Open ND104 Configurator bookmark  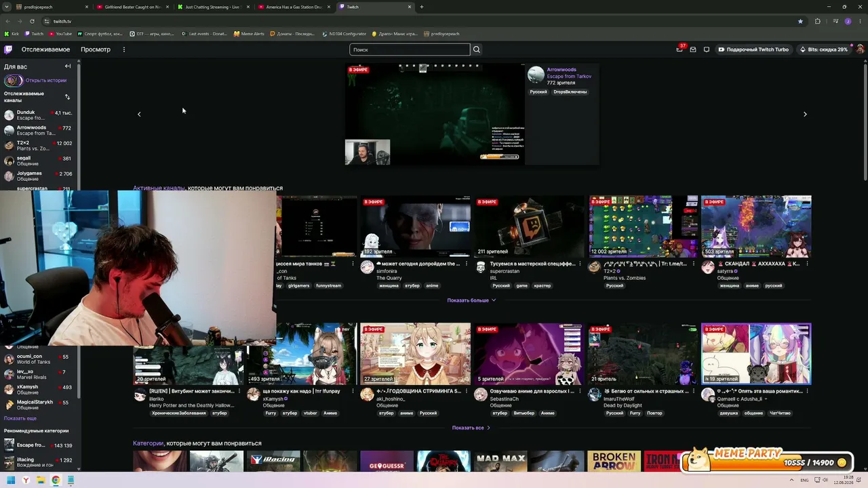point(344,34)
